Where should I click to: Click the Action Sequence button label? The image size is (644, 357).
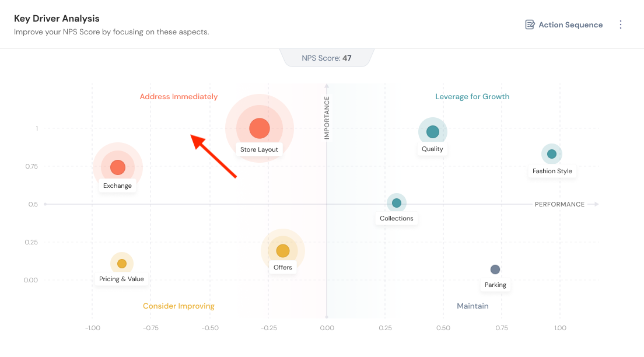(570, 24)
